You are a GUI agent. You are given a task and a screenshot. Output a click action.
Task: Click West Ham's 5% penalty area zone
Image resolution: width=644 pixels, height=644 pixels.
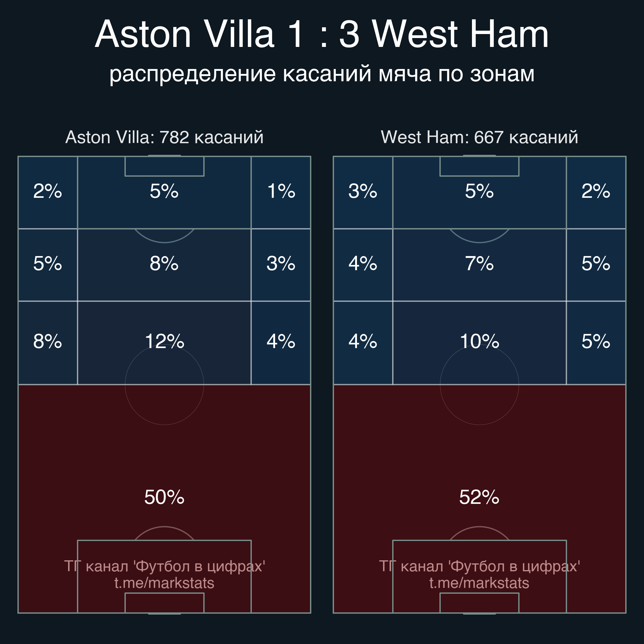479,192
